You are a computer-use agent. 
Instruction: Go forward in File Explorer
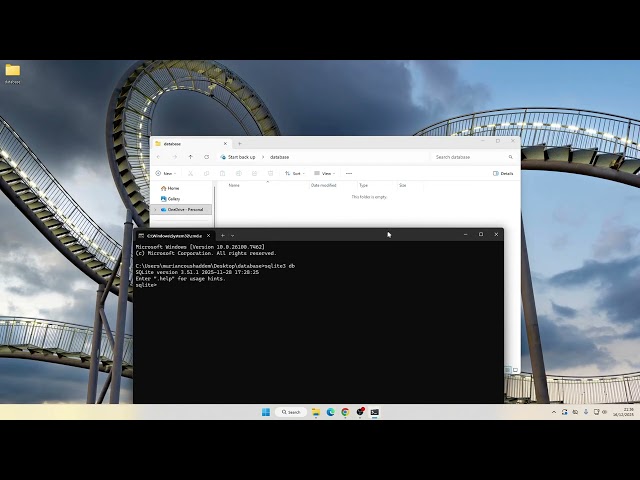tap(175, 157)
